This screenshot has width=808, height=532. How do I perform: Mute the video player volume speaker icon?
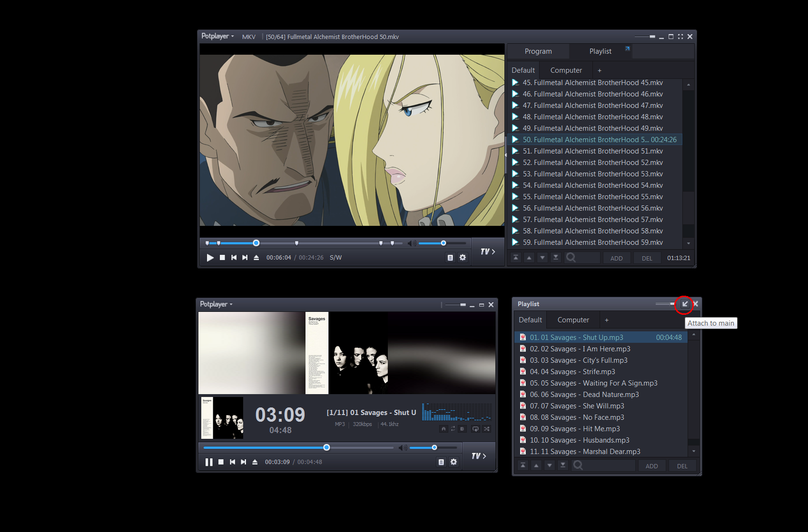tap(412, 243)
